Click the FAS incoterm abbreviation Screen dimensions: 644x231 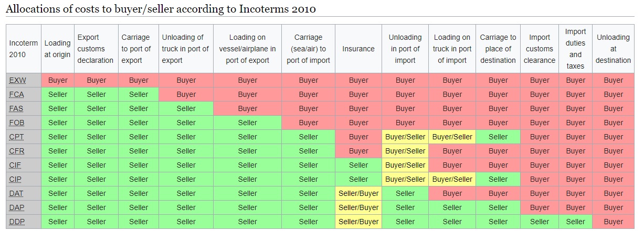[16, 109]
